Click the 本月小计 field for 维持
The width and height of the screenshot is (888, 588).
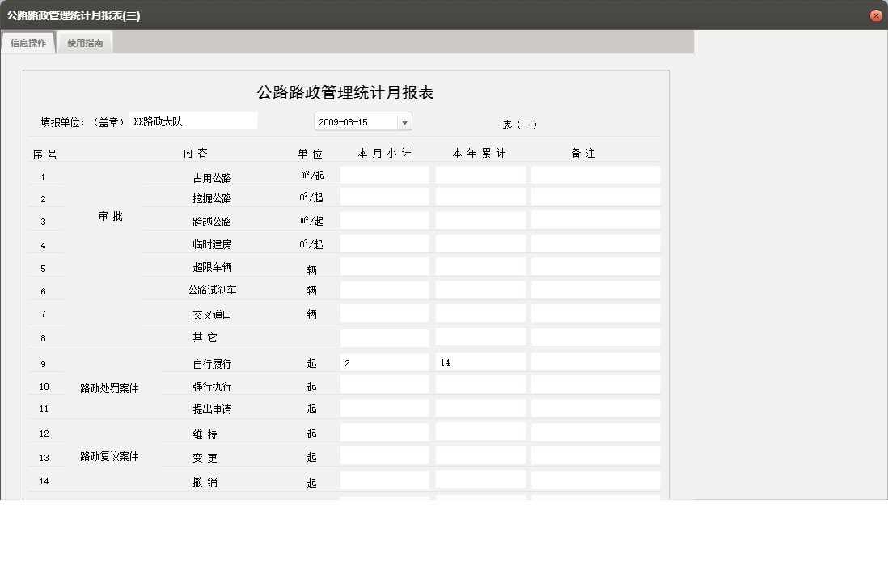[x=384, y=432]
